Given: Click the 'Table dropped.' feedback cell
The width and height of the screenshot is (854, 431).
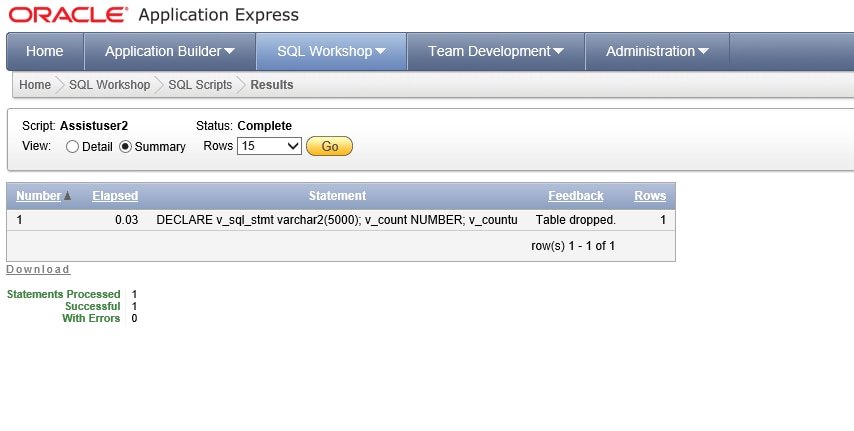Looking at the screenshot, I should [576, 220].
